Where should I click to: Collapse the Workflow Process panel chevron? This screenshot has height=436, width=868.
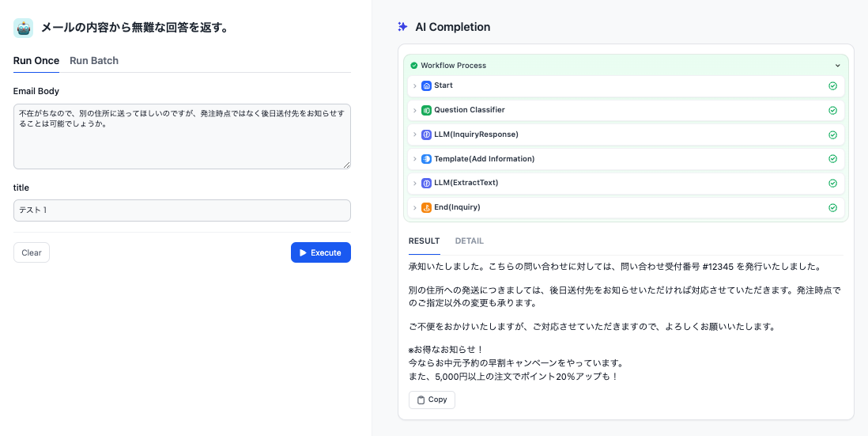[x=838, y=66]
